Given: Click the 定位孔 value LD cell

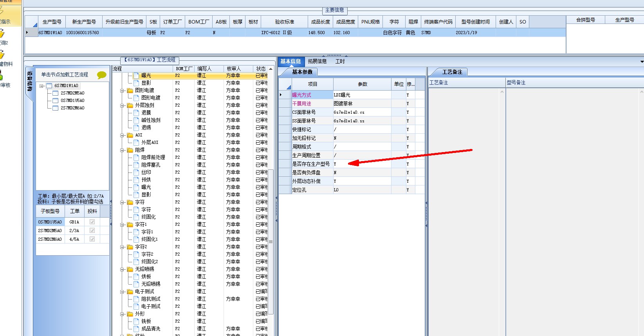Looking at the screenshot, I should tap(362, 190).
